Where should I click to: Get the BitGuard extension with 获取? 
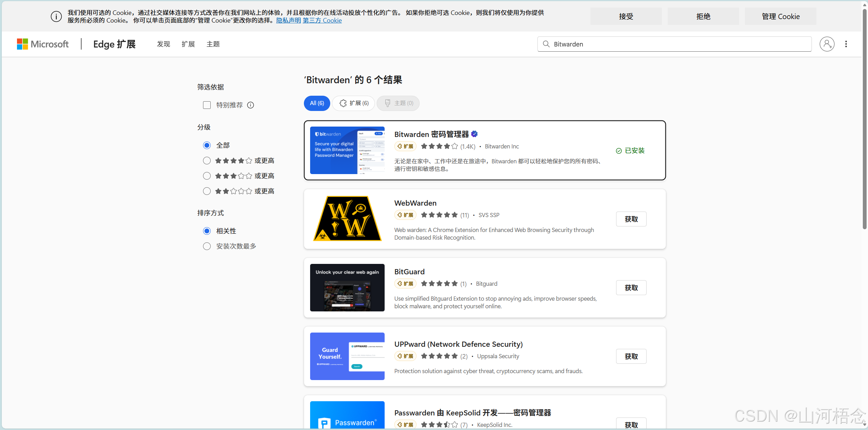tap(631, 287)
